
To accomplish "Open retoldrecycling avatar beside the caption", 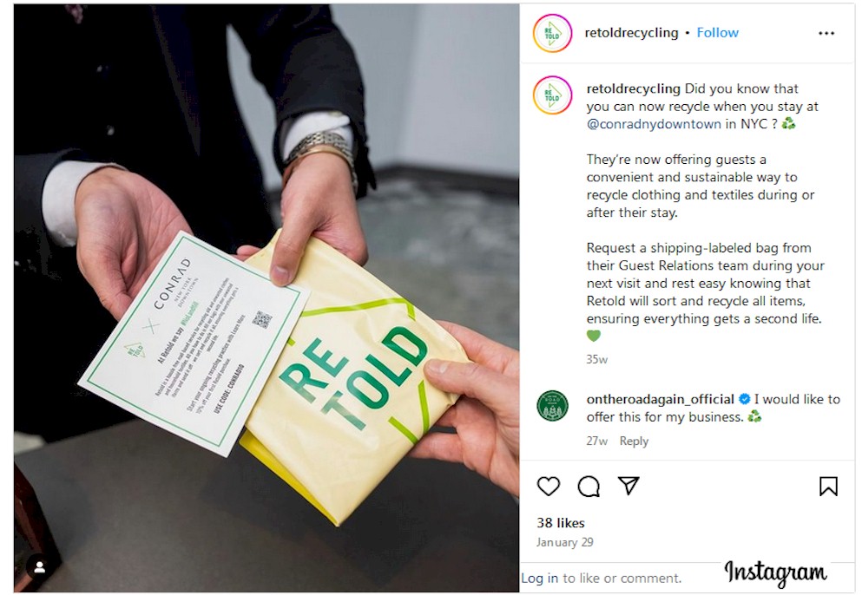I will 552,95.
